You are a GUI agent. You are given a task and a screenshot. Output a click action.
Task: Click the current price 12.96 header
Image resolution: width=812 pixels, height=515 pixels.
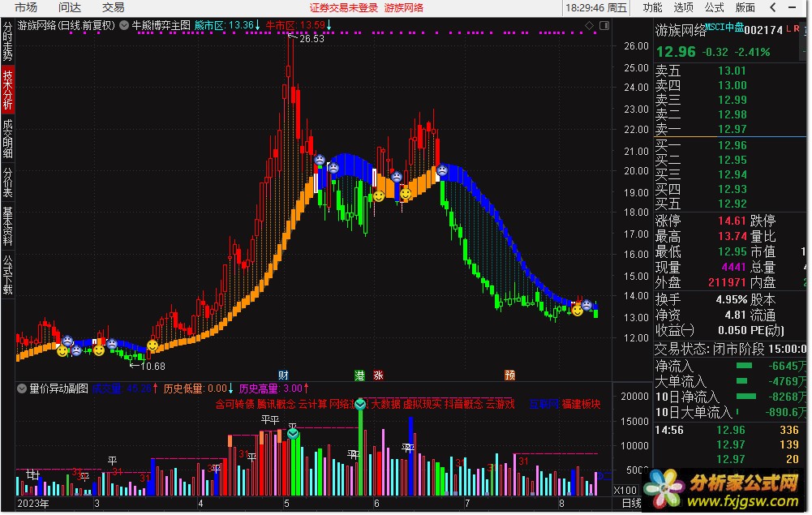[677, 52]
